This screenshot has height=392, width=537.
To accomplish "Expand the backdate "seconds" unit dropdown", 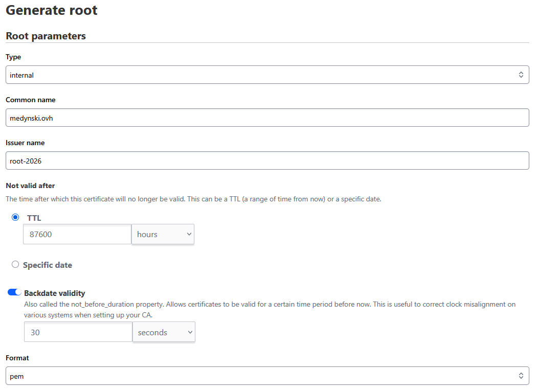I will point(164,332).
